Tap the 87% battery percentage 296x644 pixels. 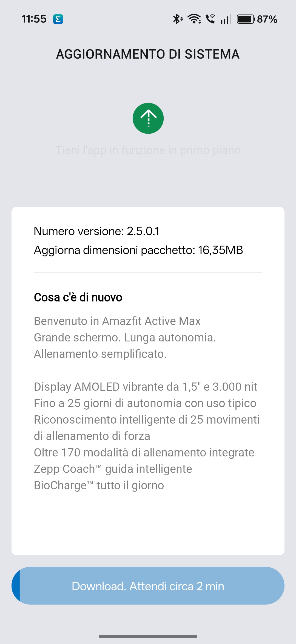pyautogui.click(x=267, y=19)
